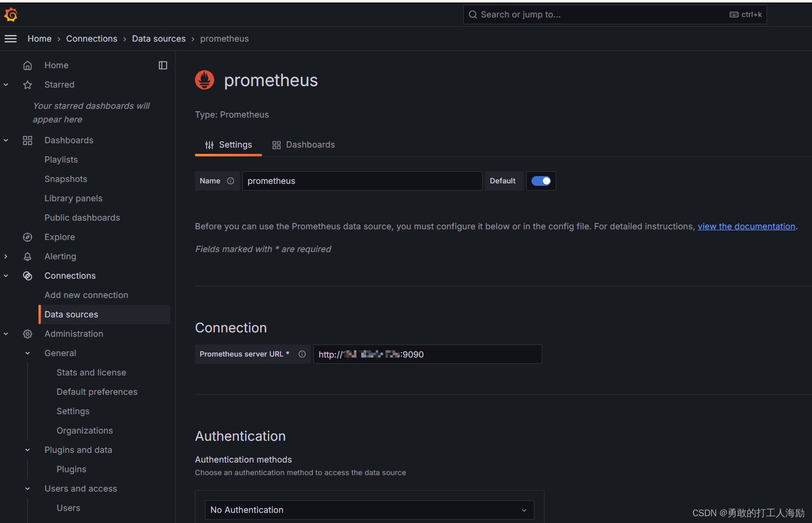
Task: Collapse the Dashboards section chevron
Action: 6,140
